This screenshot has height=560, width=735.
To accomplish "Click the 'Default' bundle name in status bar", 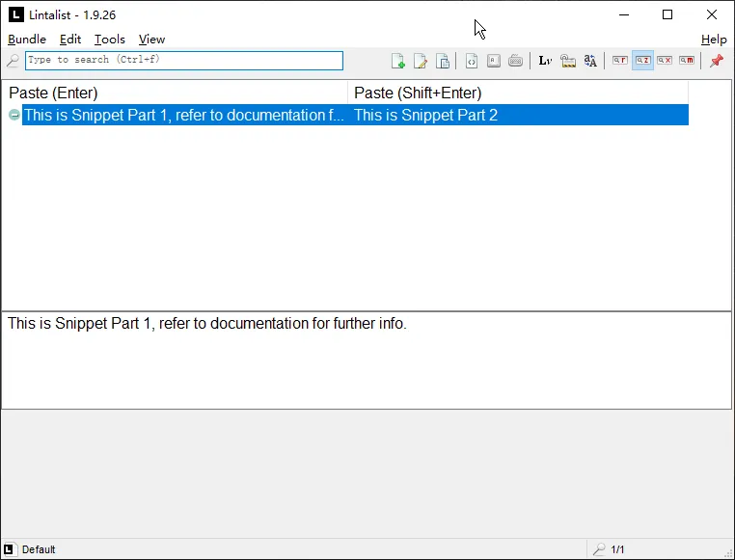I will point(39,549).
